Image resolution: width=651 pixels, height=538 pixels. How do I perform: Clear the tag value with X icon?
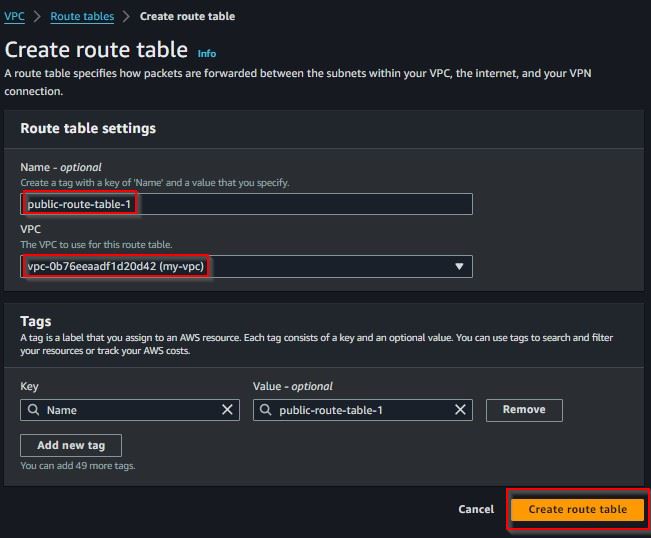(460, 410)
